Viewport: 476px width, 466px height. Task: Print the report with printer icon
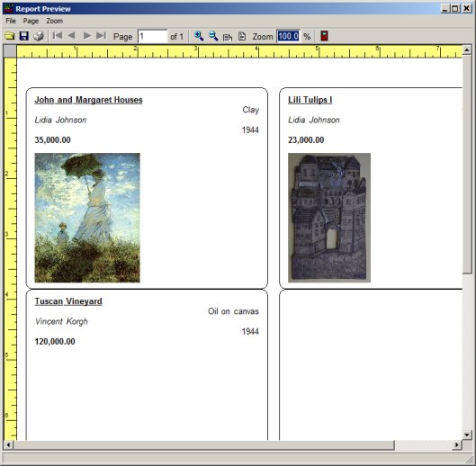point(39,36)
